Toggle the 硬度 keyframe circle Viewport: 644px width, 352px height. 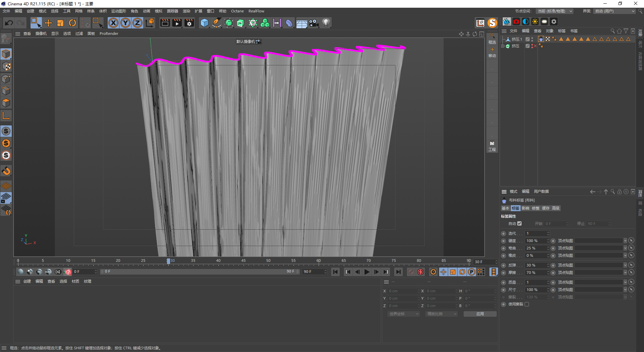click(503, 241)
